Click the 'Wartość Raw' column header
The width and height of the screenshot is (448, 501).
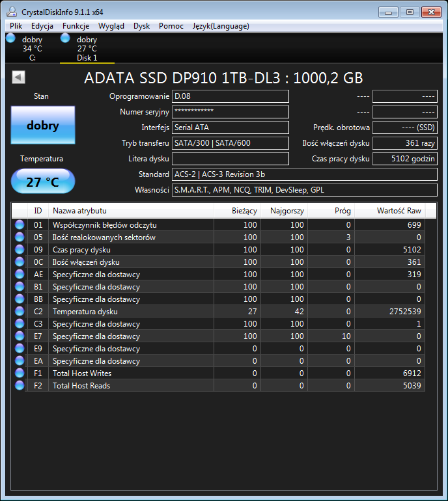399,211
